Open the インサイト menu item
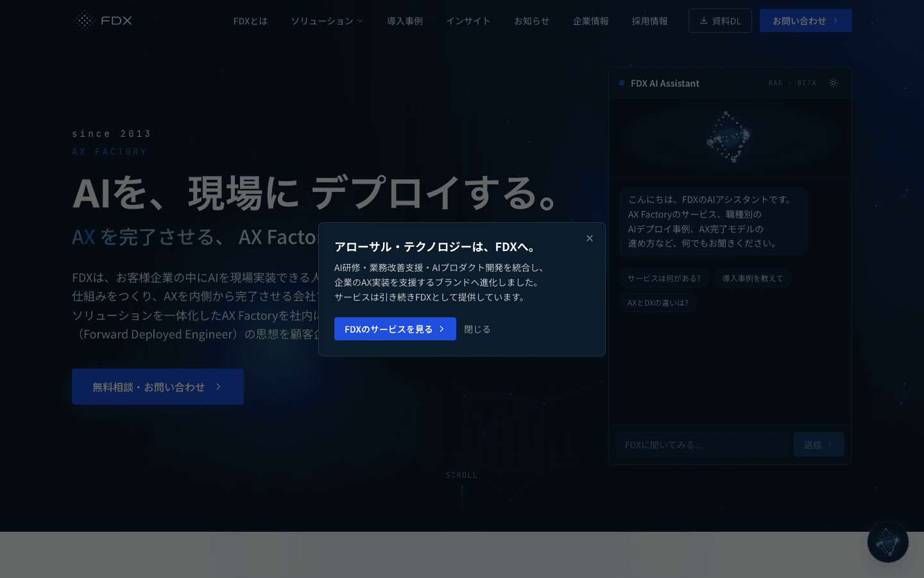 (468, 21)
